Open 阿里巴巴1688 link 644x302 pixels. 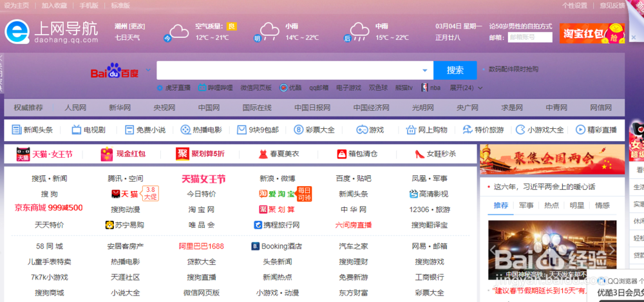201,246
